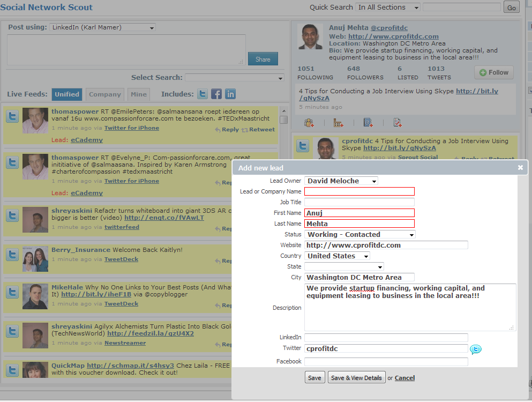Viewport: 532px width, 402px height.
Task: Click the Twitter icon on the Agilyx Alchemists tweet
Action: coord(12,331)
